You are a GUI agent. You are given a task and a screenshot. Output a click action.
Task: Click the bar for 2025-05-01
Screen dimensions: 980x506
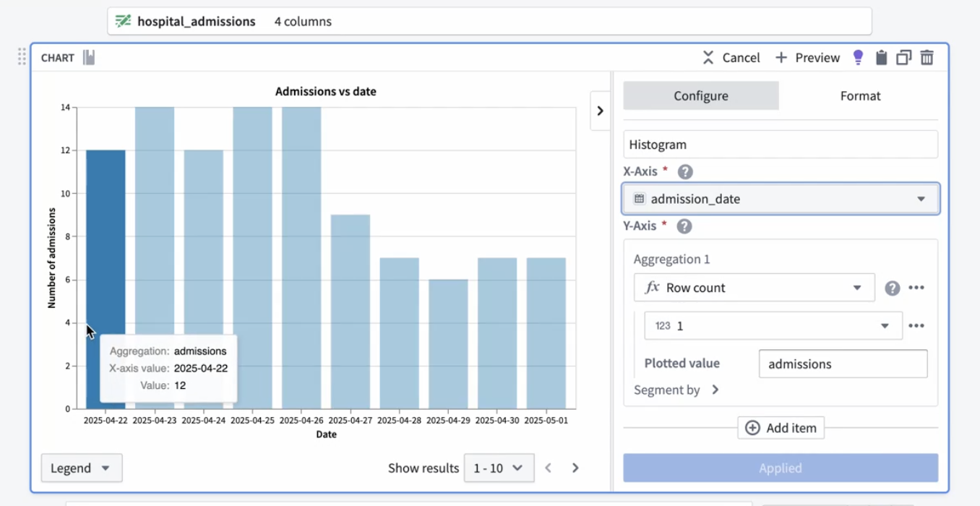pos(546,333)
